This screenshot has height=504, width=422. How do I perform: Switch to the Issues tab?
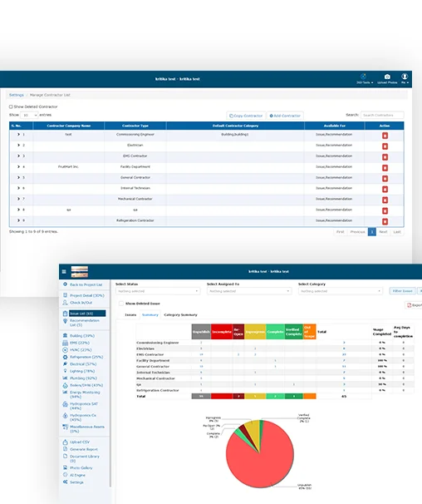point(130,314)
